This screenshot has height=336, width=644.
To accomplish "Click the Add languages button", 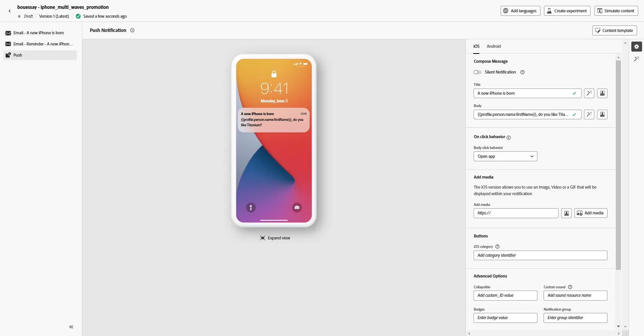I will click(x=521, y=11).
